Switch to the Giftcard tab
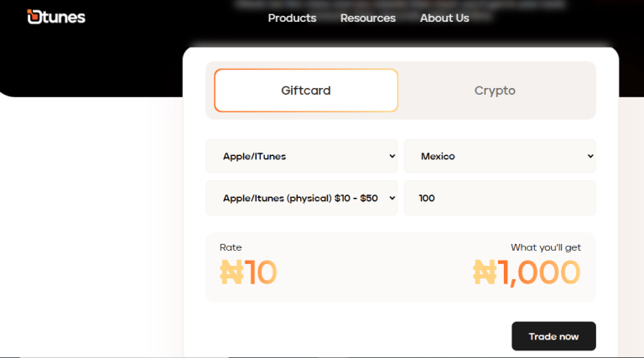 (x=306, y=91)
